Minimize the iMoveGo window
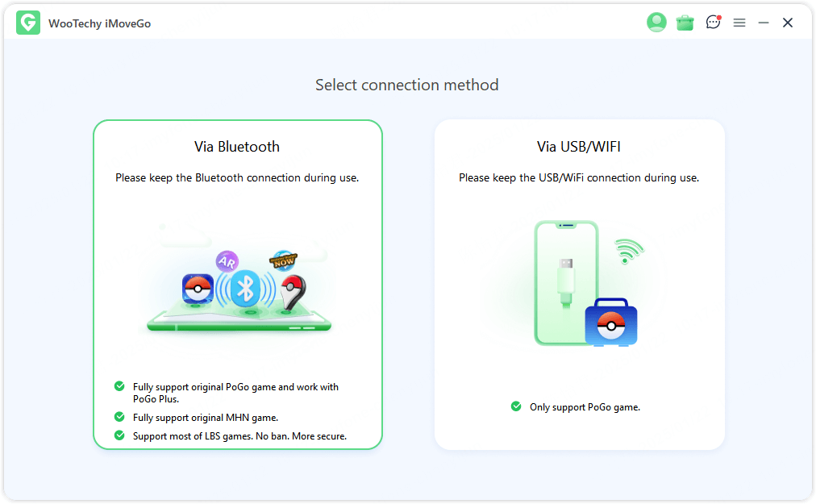This screenshot has height=504, width=816. click(764, 23)
